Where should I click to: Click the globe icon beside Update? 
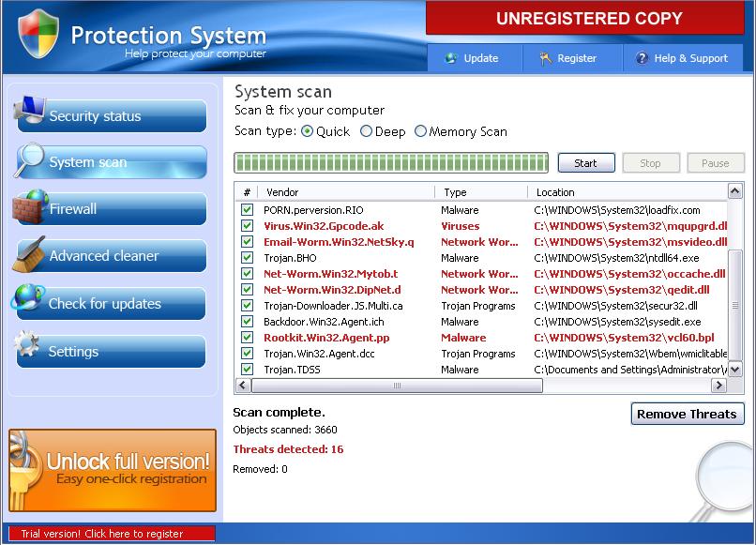coord(451,58)
